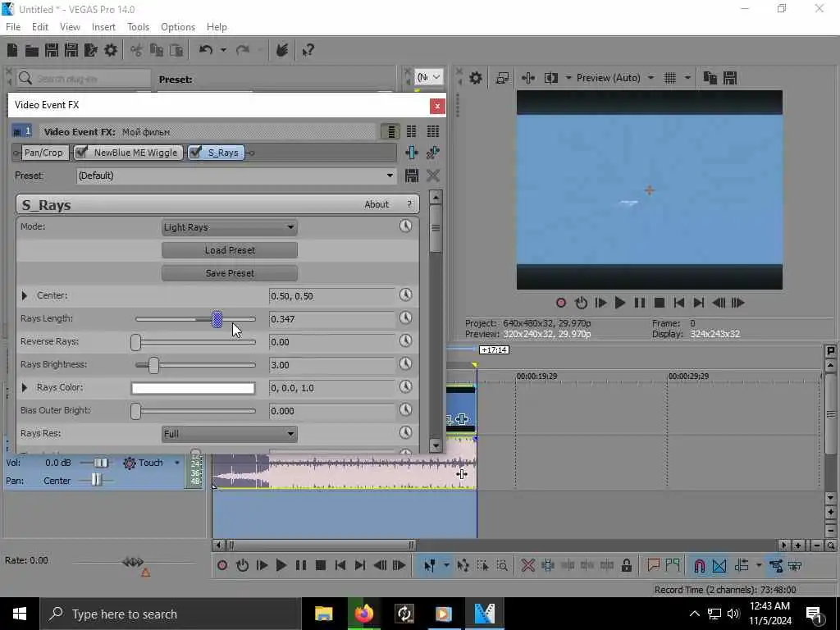Image resolution: width=840 pixels, height=630 pixels.
Task: Click the Rays Color white swatch
Action: [x=193, y=388]
